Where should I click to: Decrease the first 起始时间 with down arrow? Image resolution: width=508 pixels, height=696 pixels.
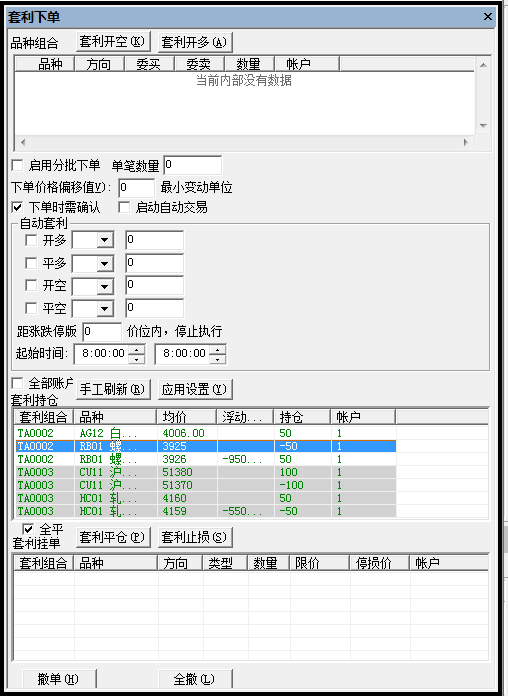coord(137,359)
